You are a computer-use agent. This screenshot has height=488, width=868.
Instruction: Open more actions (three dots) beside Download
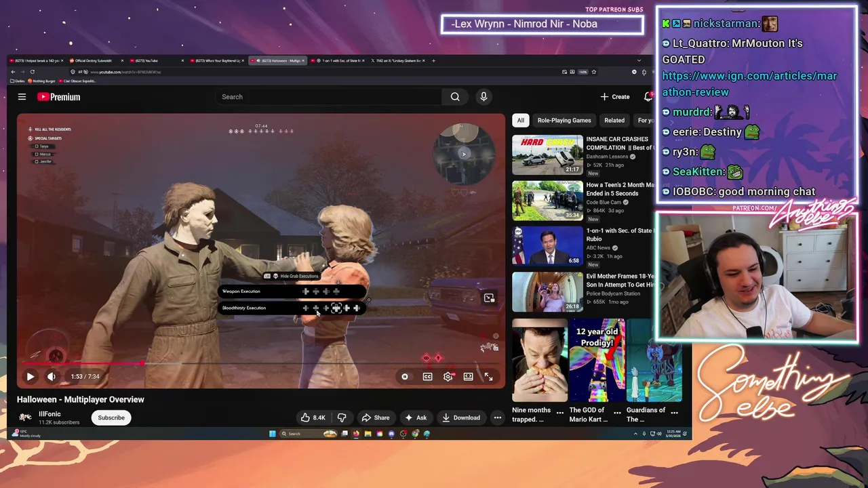click(x=498, y=418)
